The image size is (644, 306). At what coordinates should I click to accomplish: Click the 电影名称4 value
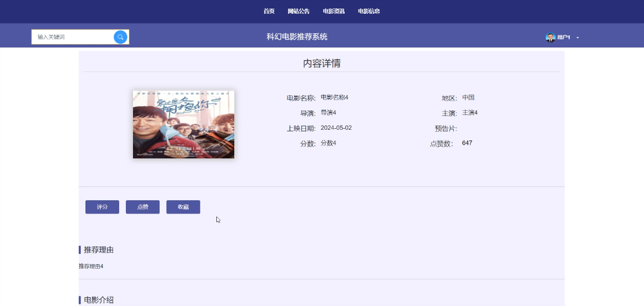335,97
